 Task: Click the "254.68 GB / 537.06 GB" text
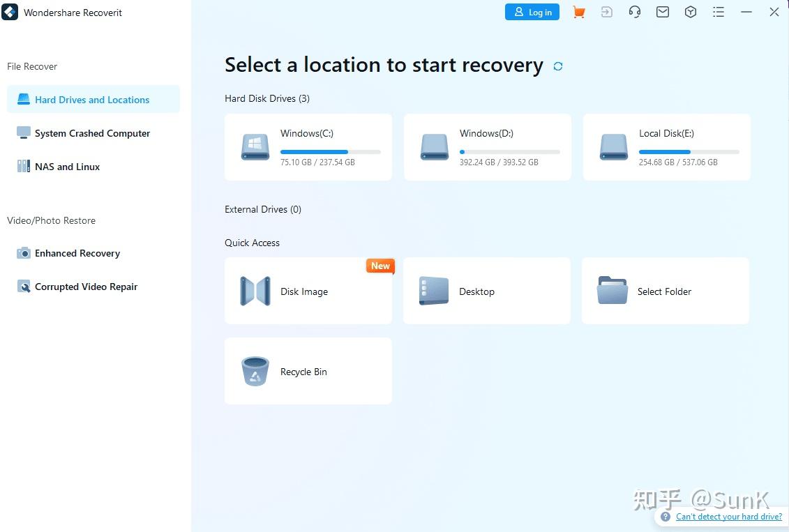pyautogui.click(x=678, y=162)
